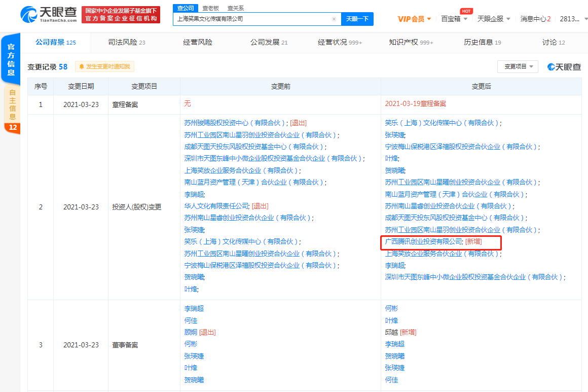Click the bell notification icon beside 发生变更时通知我
Image resolution: width=588 pixels, height=392 pixels.
tap(82, 66)
